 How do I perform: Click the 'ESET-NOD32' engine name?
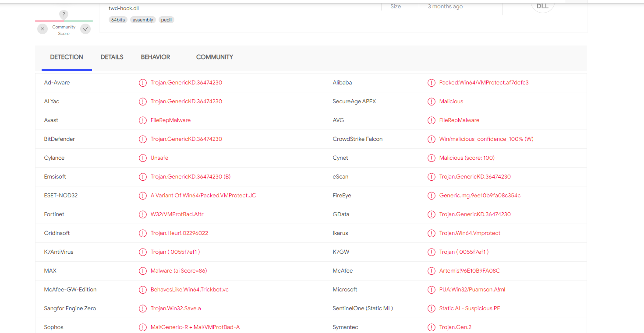[x=61, y=196]
